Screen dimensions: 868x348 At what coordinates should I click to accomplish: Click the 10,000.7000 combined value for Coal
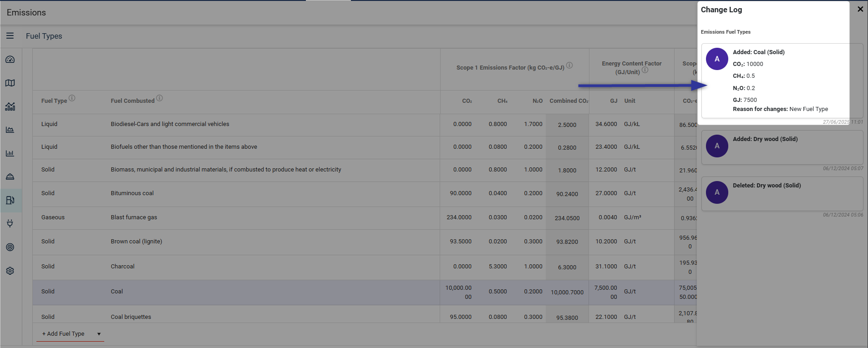(x=567, y=293)
